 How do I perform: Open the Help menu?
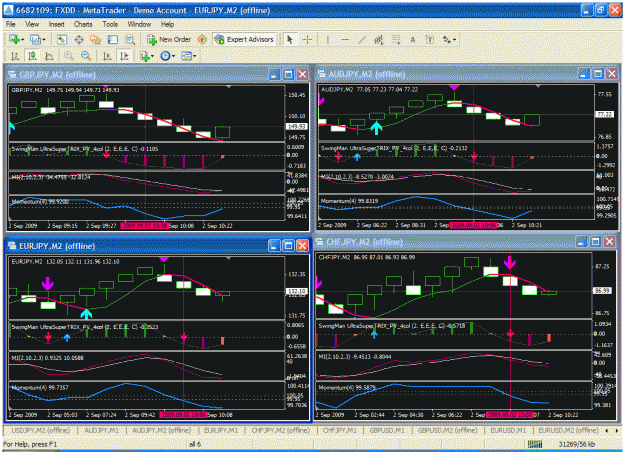(167, 24)
